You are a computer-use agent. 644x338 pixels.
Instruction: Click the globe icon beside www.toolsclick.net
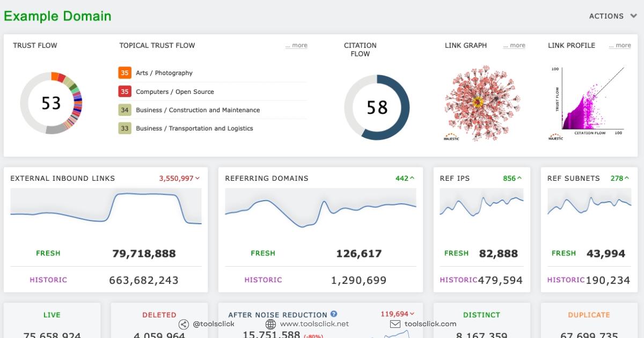tap(270, 324)
